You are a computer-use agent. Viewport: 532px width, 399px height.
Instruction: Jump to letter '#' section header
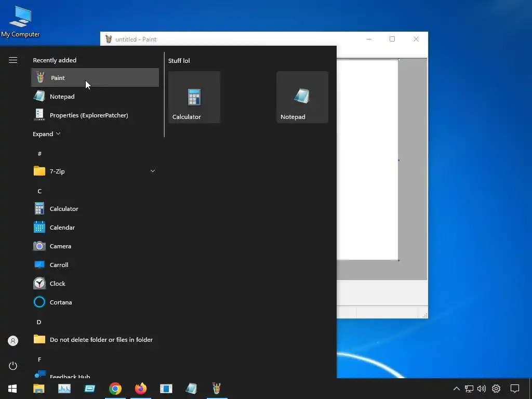tap(39, 154)
